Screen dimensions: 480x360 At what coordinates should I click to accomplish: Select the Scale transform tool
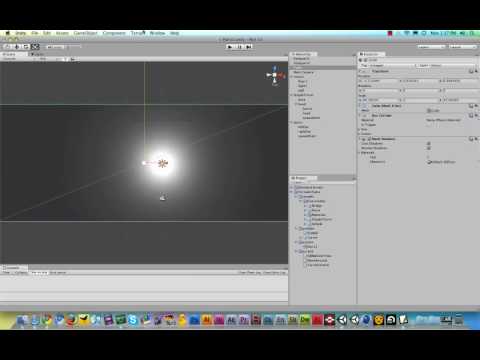pyautogui.click(x=35, y=47)
